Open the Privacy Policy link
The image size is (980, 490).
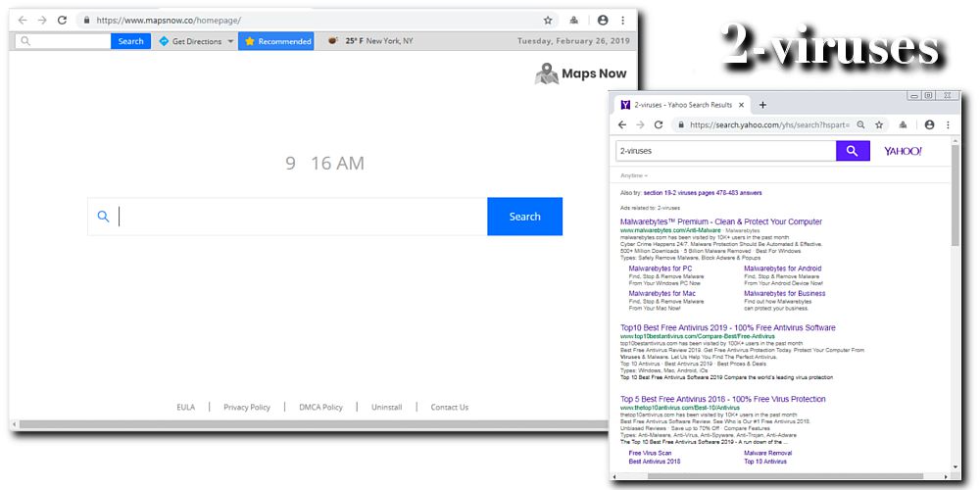click(247, 408)
